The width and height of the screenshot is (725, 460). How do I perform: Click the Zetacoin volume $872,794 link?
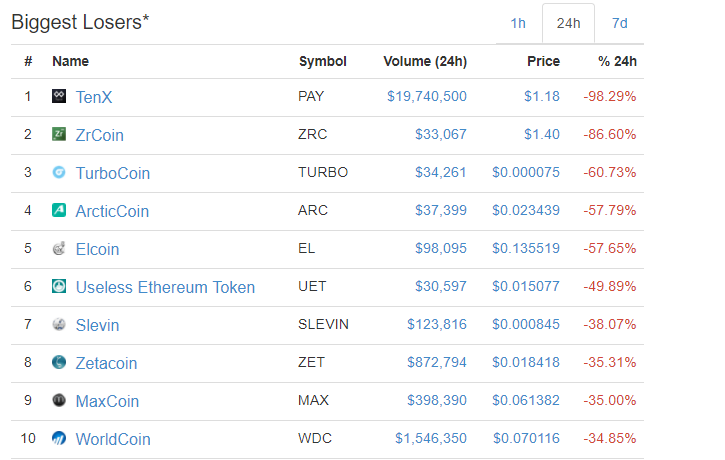(436, 362)
